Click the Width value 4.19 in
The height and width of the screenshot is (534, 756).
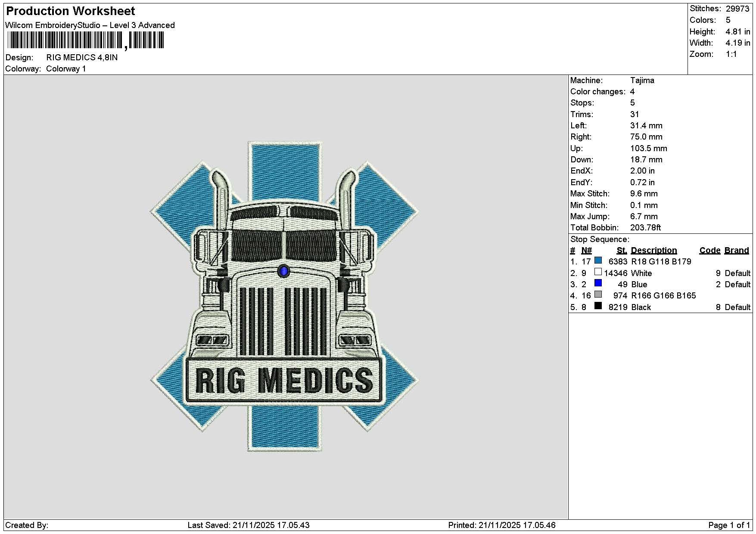tap(738, 43)
